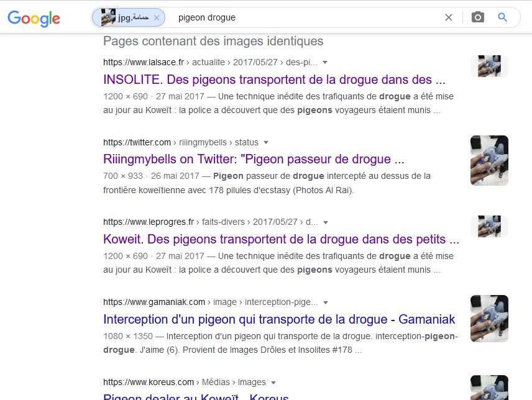
Task: Click the lalsace.fr result thumbnail
Action: click(x=489, y=66)
